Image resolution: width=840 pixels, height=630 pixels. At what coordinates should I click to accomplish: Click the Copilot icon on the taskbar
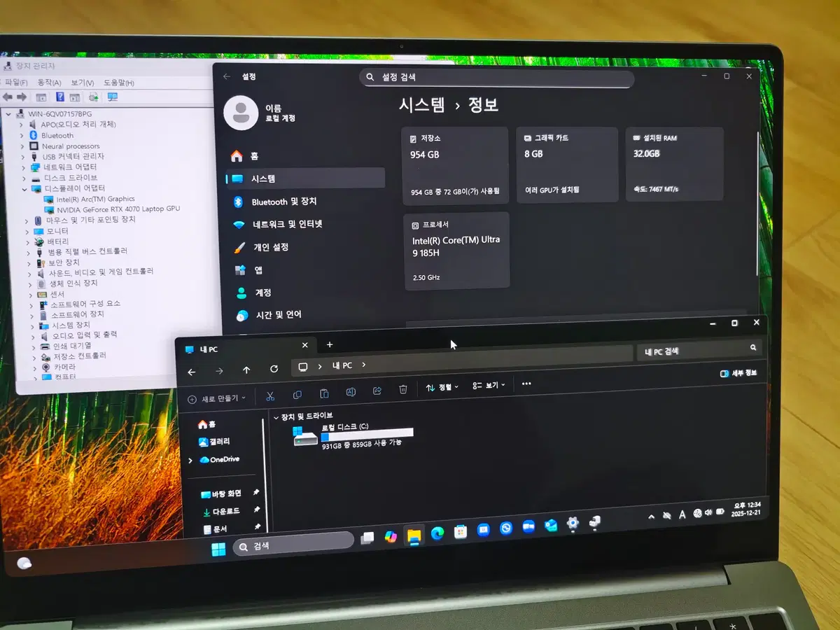point(391,535)
